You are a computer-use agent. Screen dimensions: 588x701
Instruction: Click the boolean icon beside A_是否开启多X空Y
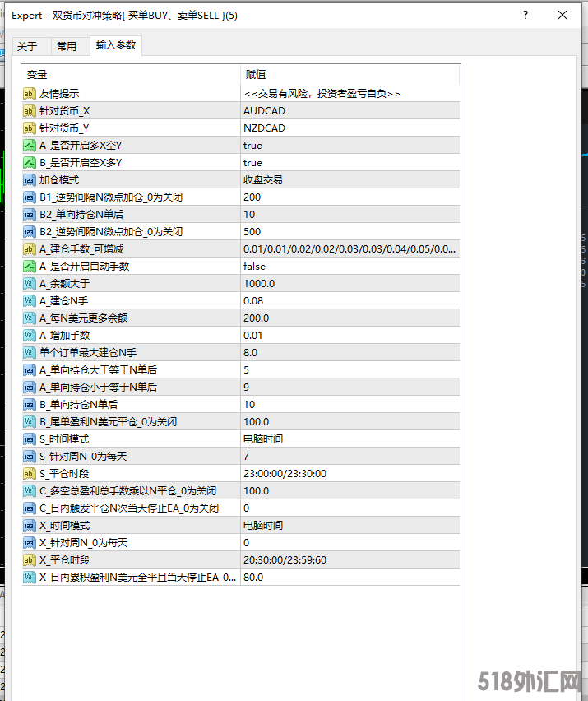pyautogui.click(x=29, y=146)
